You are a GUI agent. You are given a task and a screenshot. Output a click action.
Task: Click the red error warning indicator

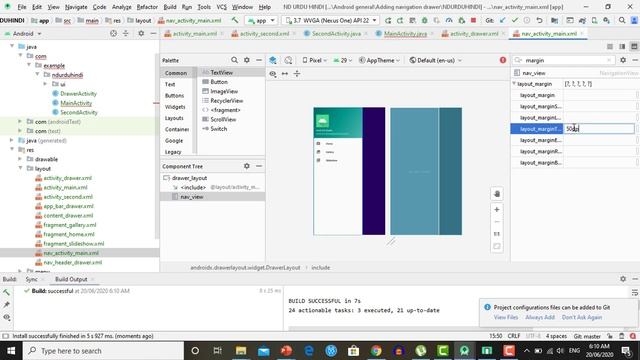click(x=503, y=60)
